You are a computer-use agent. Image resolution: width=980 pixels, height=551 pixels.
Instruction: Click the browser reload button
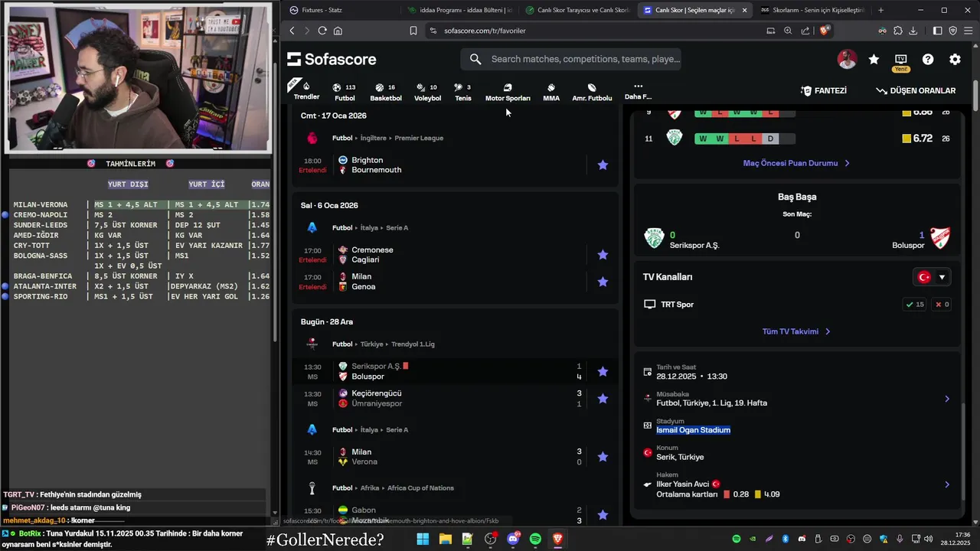322,31
